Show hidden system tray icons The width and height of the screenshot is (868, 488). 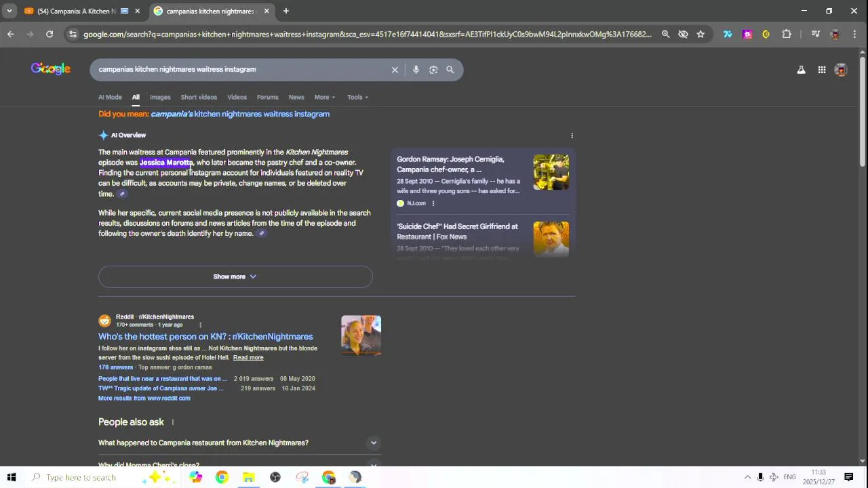pos(747,477)
